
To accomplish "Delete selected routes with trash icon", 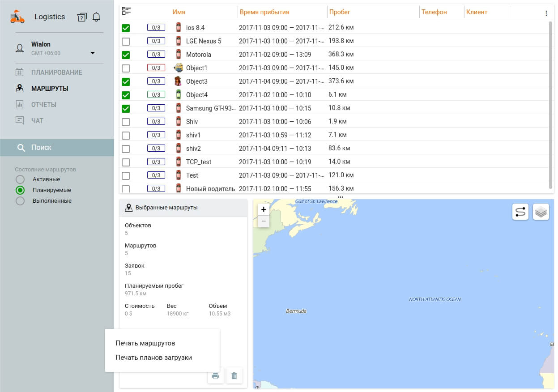I will pyautogui.click(x=234, y=376).
